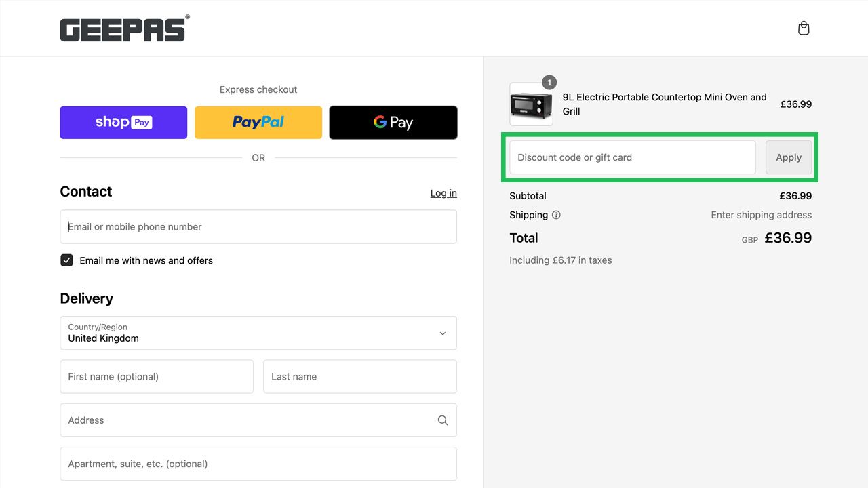This screenshot has height=488, width=868.
Task: Click the Express checkout heading
Action: click(x=258, y=89)
